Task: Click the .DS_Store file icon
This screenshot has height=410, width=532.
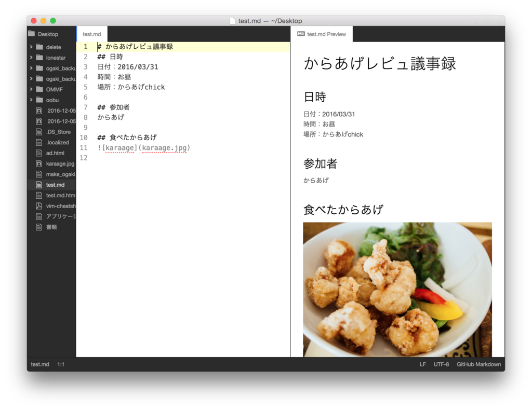Action: [x=39, y=132]
